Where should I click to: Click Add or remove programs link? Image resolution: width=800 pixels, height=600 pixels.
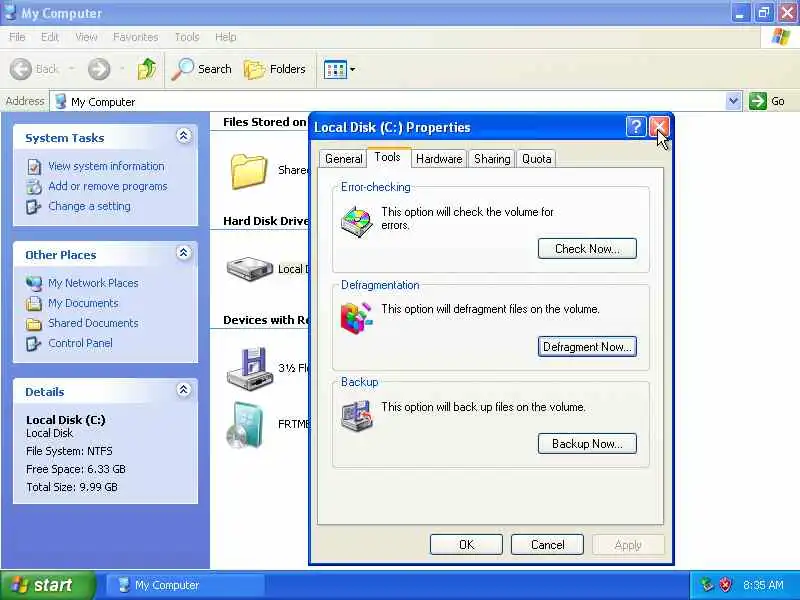point(108,186)
